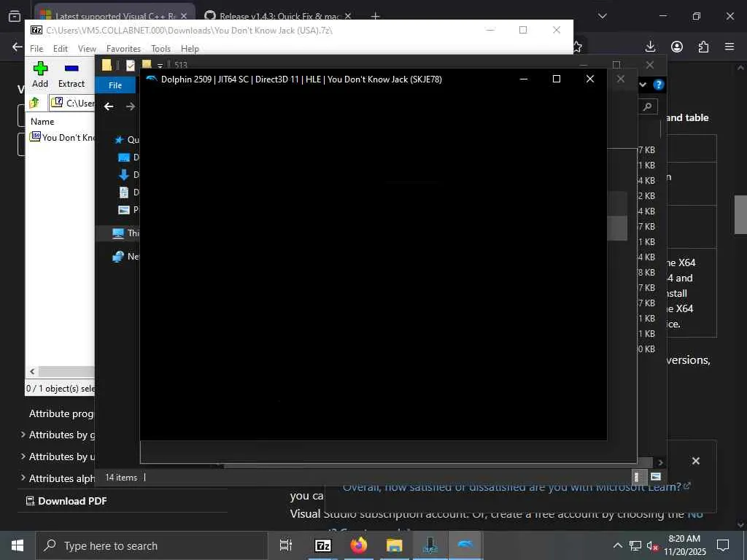Click the muted volume tray icon
The width and height of the screenshot is (747, 560).
(x=652, y=545)
